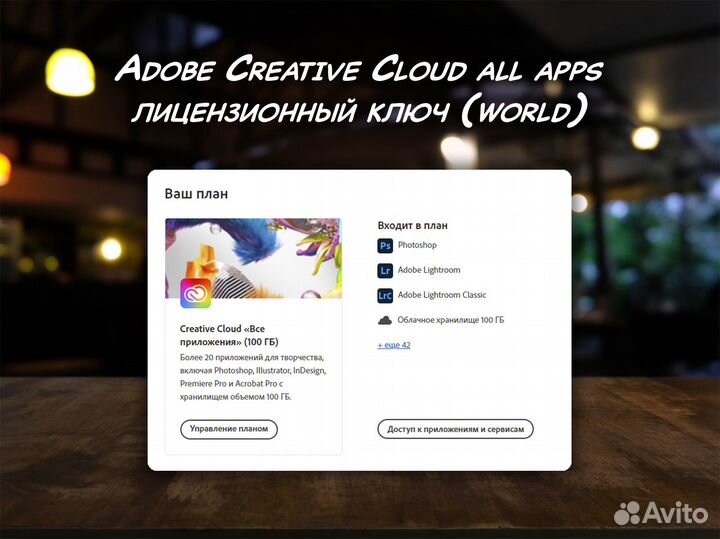Select the 'Ваш план' heading
The image size is (720, 539).
click(196, 194)
